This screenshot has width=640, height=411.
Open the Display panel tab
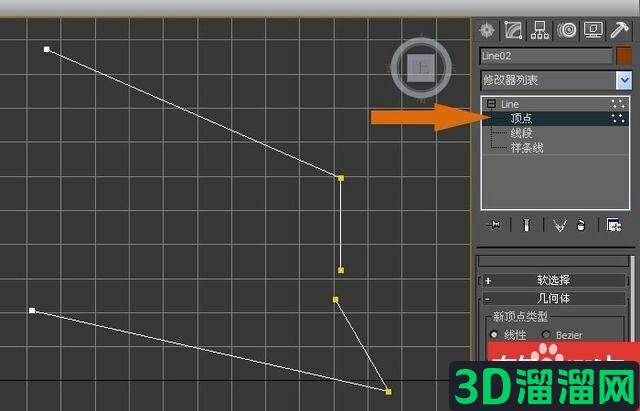(593, 30)
